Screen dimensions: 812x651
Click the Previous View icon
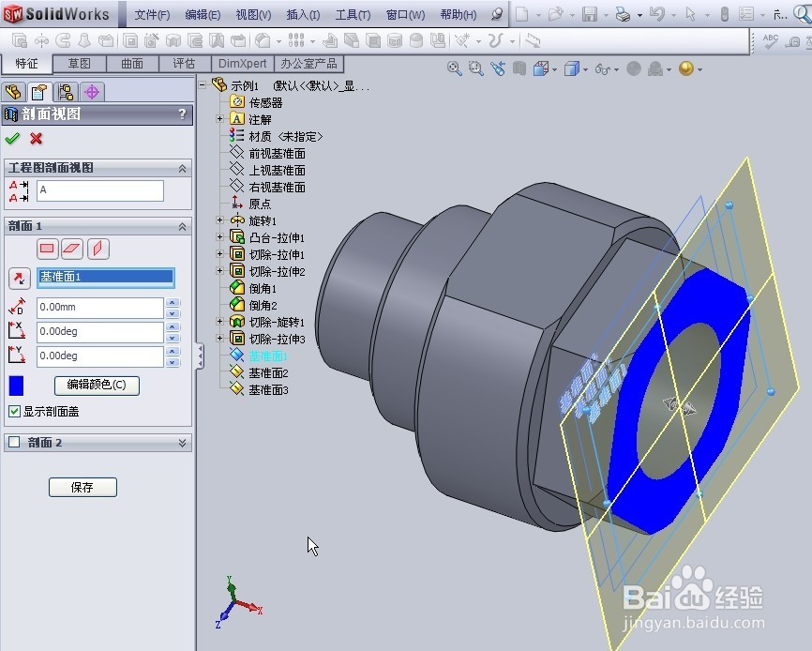(x=498, y=68)
